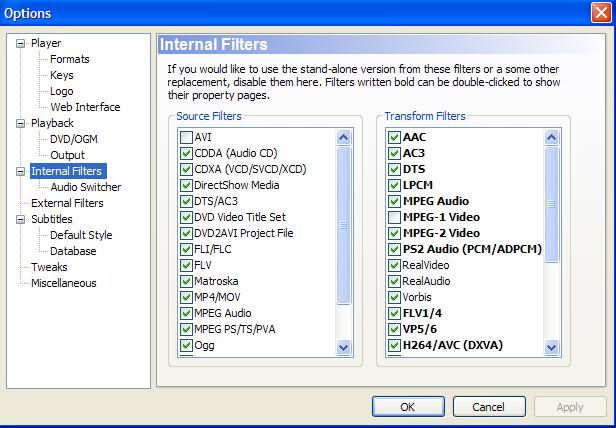Collapse the Internal Filters tree node
The width and height of the screenshot is (616, 428).
pos(20,171)
